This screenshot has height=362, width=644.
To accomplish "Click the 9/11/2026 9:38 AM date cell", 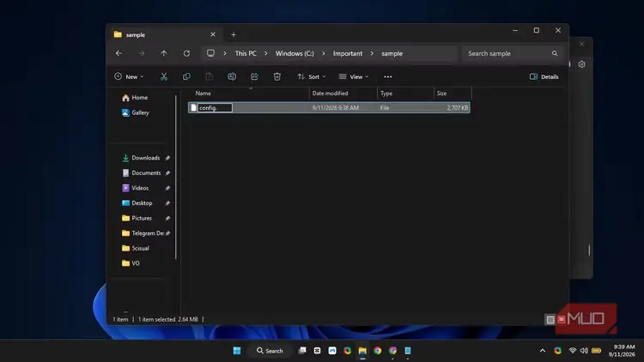I will coord(336,107).
